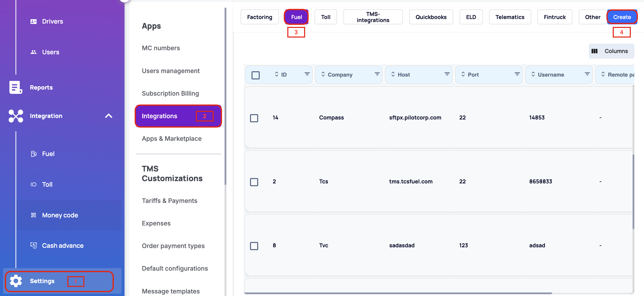The width and height of the screenshot is (644, 296).
Task: Select the Tcs row checkbox
Action: click(x=254, y=182)
